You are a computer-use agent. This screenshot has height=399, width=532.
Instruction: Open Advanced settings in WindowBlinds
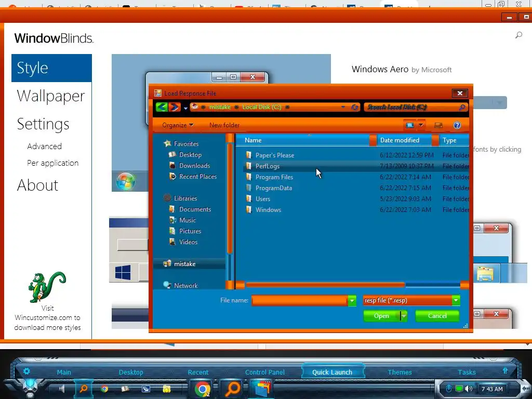[45, 146]
